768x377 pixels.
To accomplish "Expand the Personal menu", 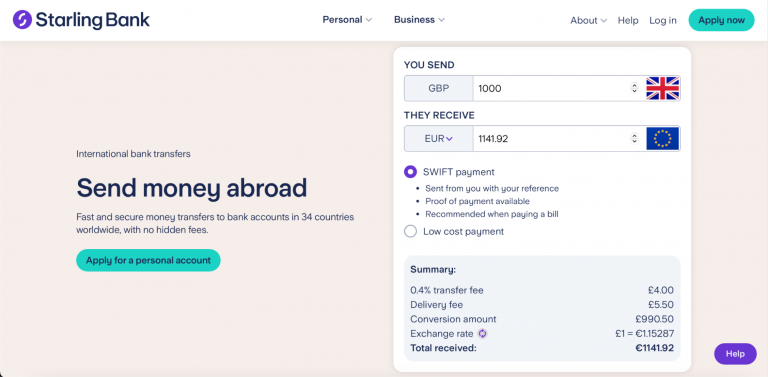I will point(347,20).
